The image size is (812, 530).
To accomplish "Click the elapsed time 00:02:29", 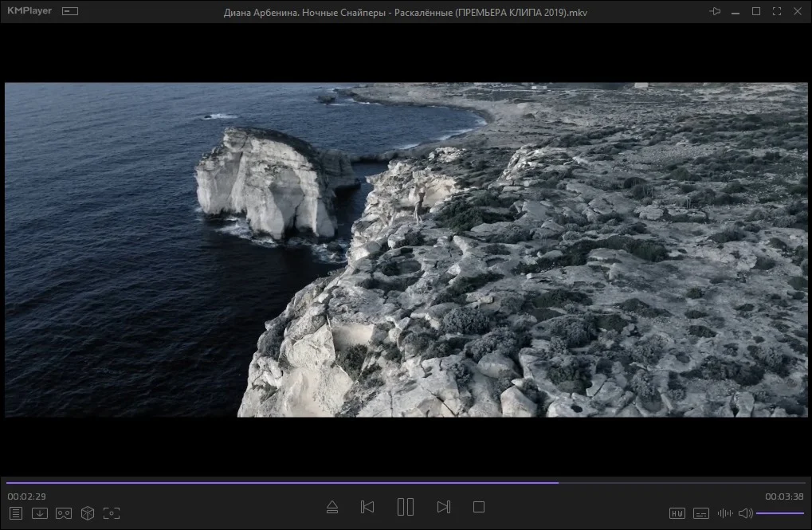I will [26, 497].
